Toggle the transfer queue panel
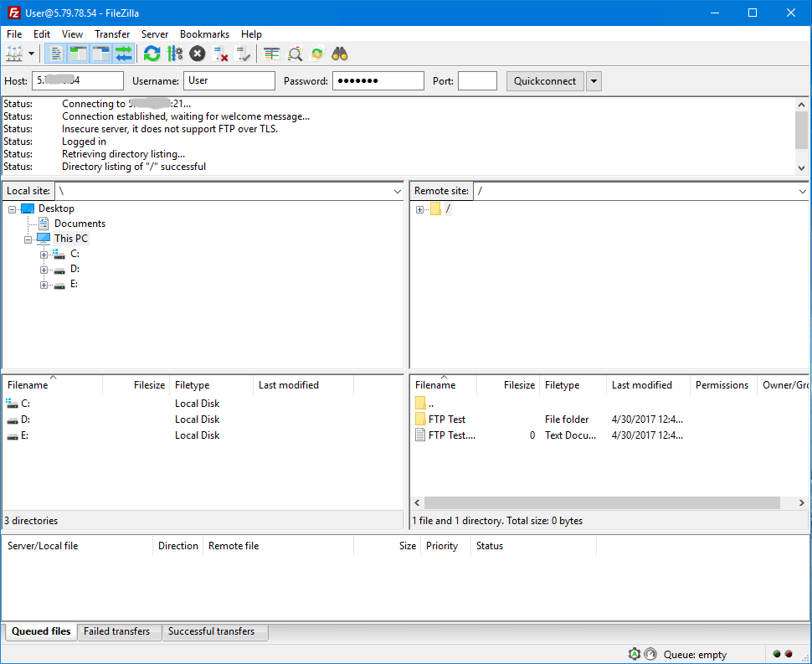Screen dimensions: 812x664 click(x=124, y=53)
